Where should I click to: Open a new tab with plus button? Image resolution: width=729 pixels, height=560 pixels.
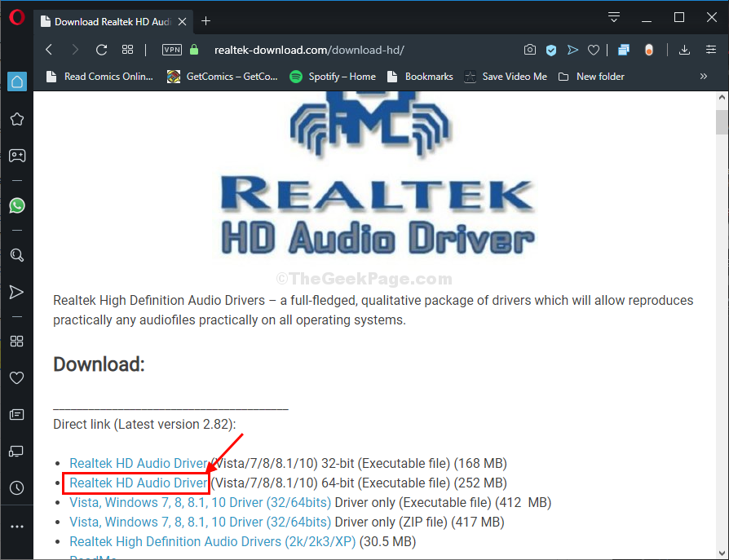[x=205, y=20]
